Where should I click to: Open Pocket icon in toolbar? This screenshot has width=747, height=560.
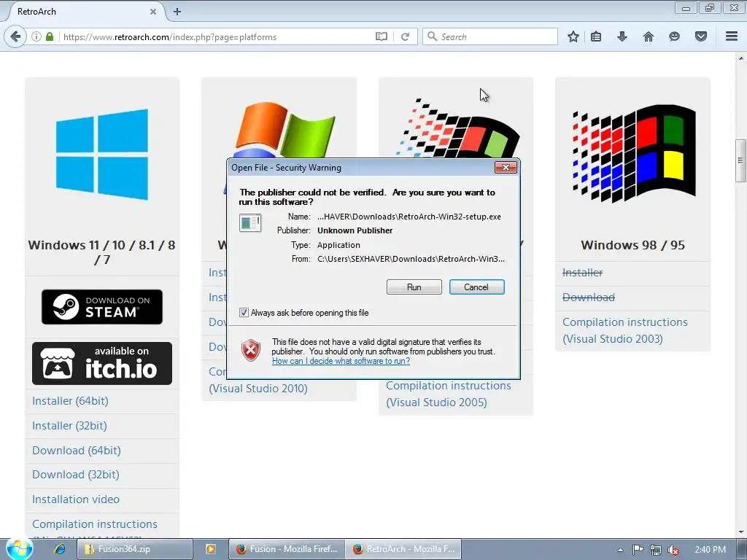pyautogui.click(x=701, y=36)
